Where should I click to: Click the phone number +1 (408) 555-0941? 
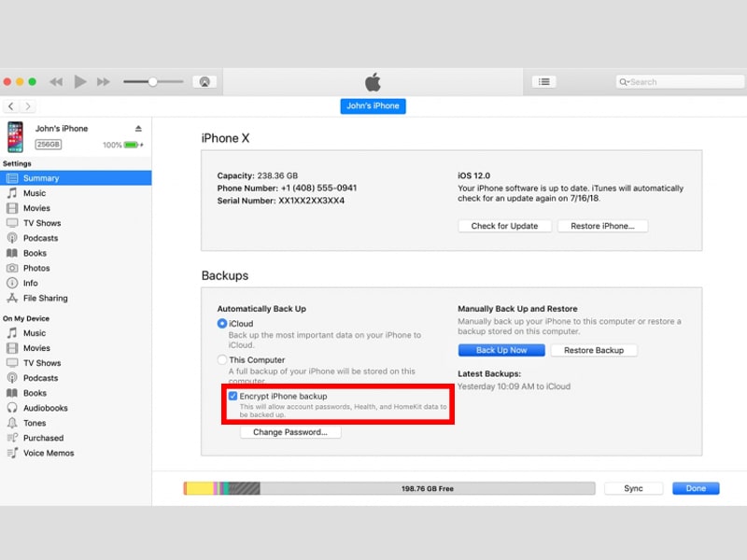tap(318, 189)
